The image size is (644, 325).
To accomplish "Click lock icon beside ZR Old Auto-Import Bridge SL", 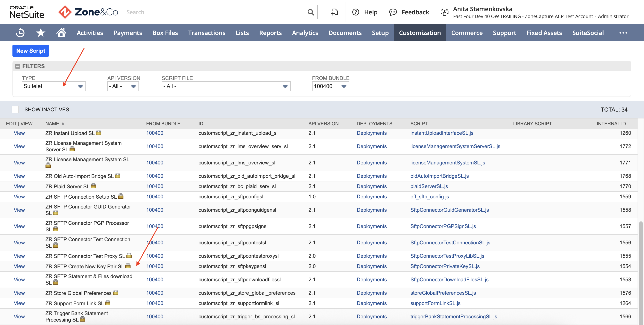I will tap(117, 176).
